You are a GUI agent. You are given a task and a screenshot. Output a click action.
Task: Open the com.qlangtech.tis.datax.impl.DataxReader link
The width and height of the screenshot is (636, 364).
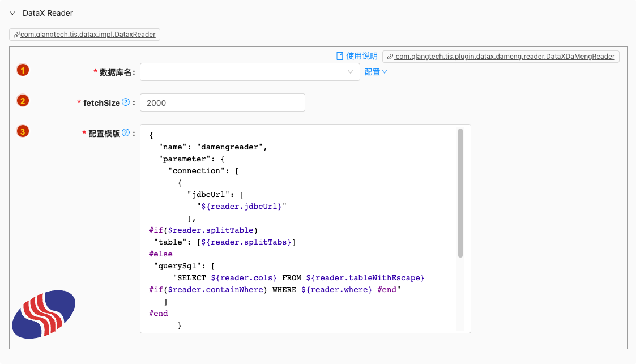88,35
